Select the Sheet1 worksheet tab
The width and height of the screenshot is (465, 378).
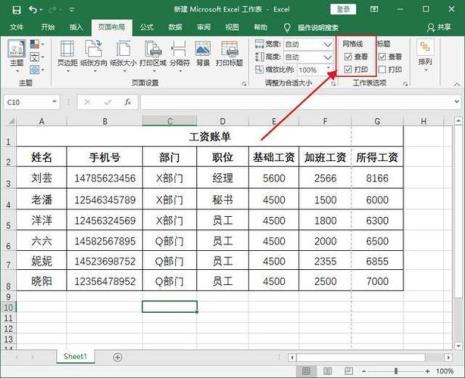[75, 356]
